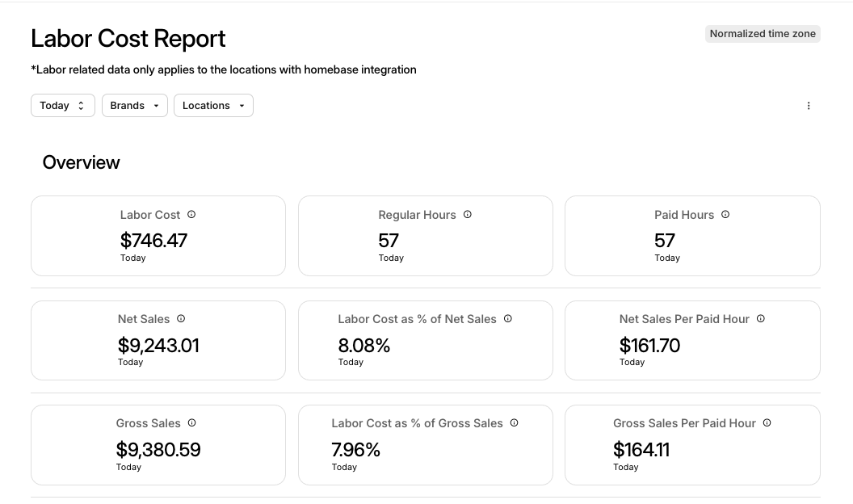Open the Today date range selector

(63, 106)
